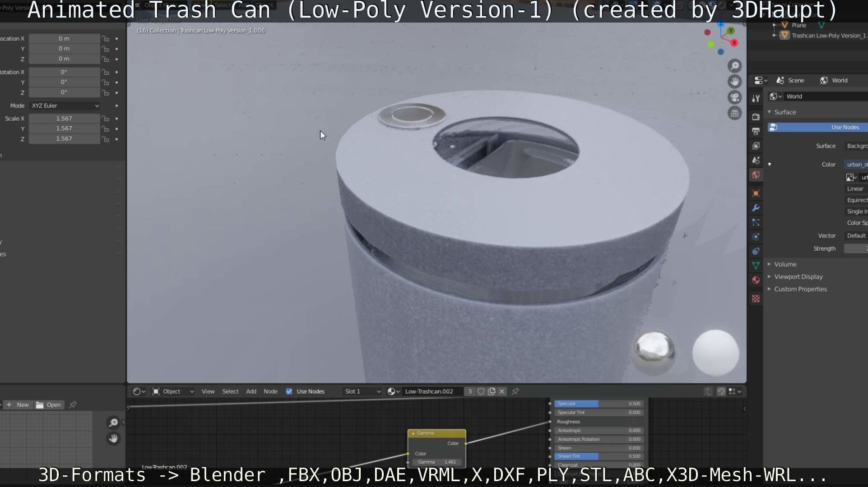Adjust the Sheen Tint slider
The height and width of the screenshot is (487, 868).
coord(599,456)
